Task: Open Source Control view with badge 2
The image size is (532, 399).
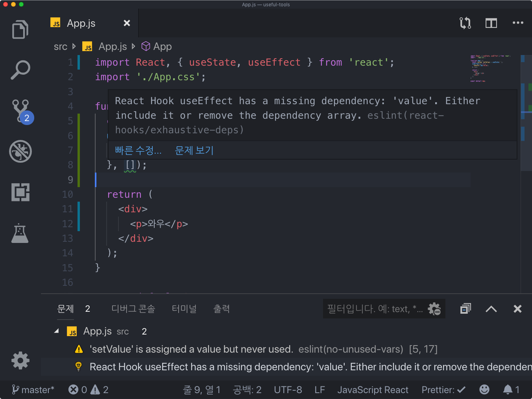Action: 21,111
